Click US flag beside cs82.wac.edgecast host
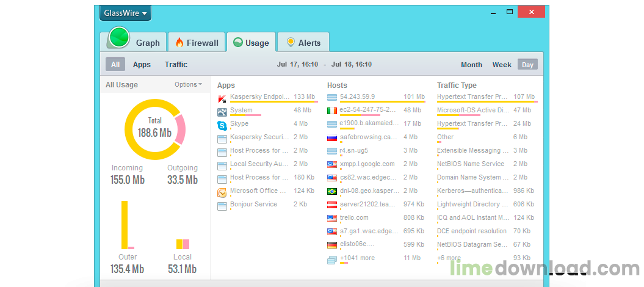Image resolution: width=644 pixels, height=287 pixels. pyautogui.click(x=332, y=178)
